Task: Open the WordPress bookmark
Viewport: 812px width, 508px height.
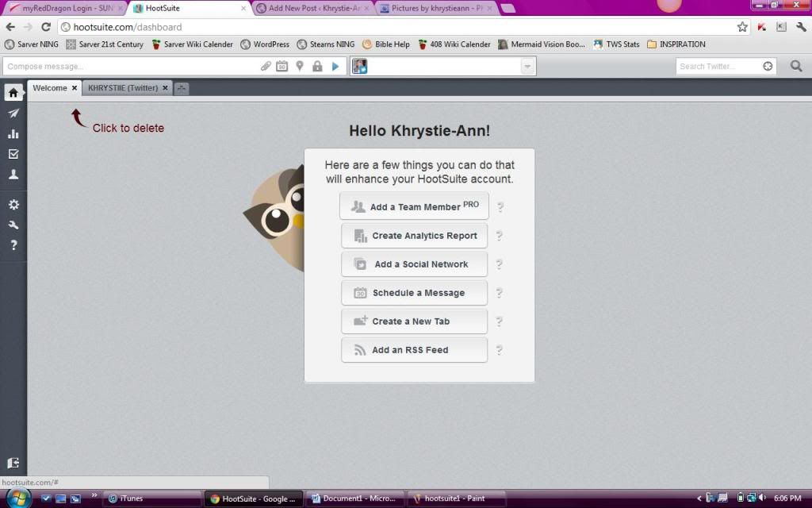Action: pyautogui.click(x=265, y=44)
